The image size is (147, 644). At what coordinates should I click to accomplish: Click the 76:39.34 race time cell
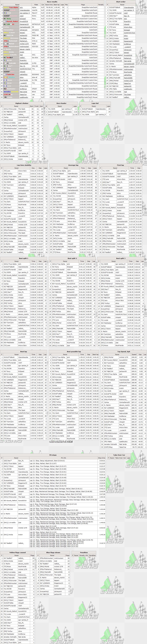pos(49,8)
